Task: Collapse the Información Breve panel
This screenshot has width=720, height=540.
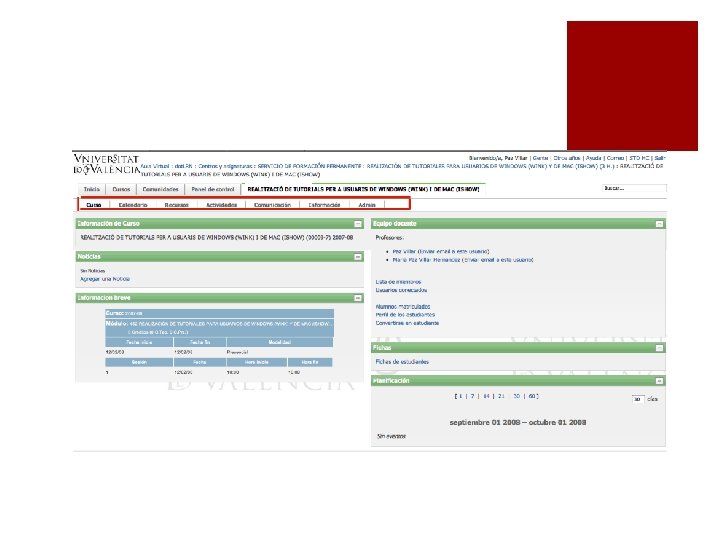Action: click(x=358, y=298)
